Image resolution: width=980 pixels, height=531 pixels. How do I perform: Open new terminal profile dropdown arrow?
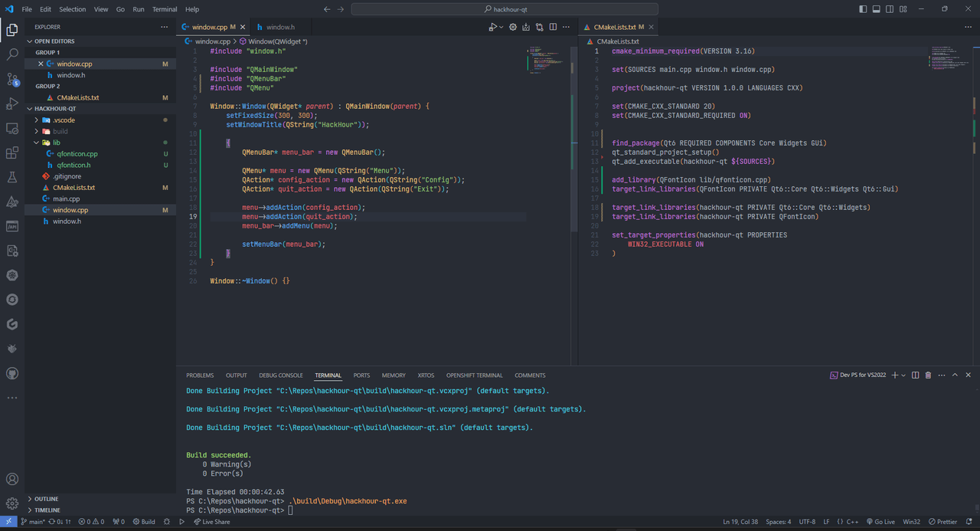point(903,375)
